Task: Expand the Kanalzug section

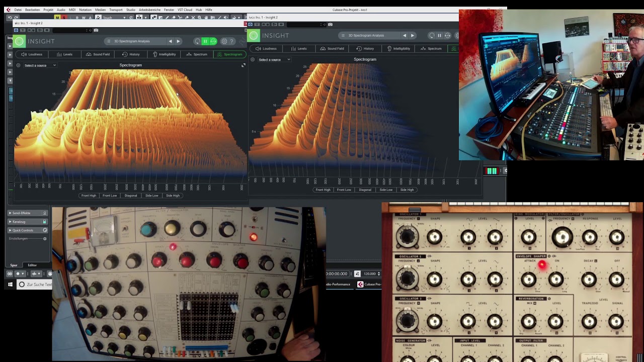Action: tap(10, 222)
